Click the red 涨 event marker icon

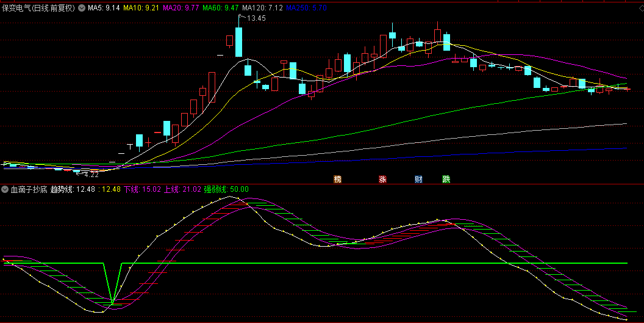pos(382,180)
